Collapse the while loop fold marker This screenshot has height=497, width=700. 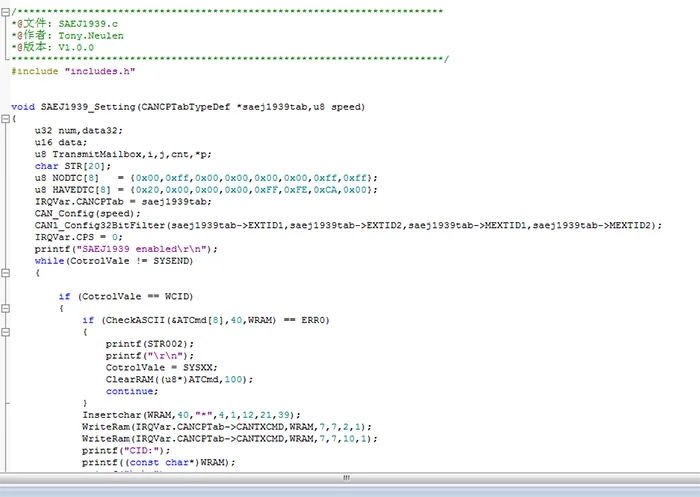click(5, 273)
